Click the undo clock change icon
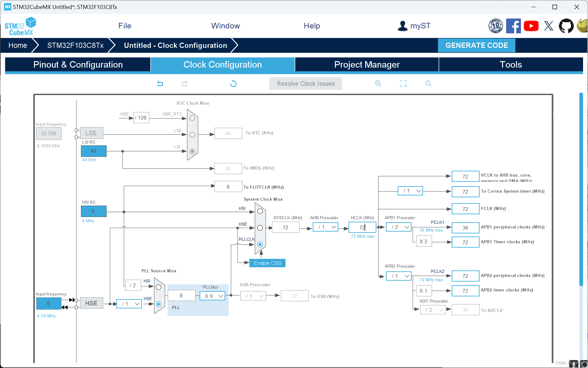Screen dimensions: 588x368 160,83
